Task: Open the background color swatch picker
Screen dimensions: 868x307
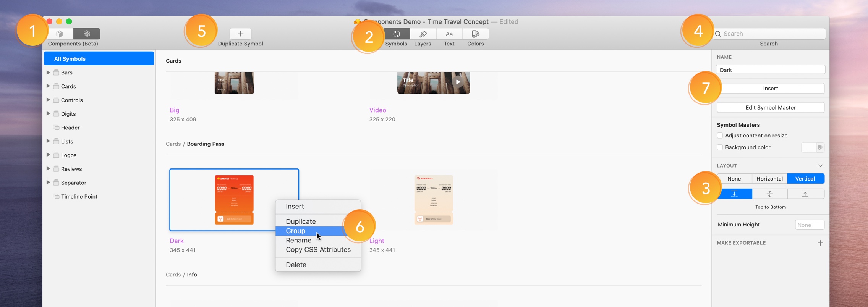Action: pos(812,147)
